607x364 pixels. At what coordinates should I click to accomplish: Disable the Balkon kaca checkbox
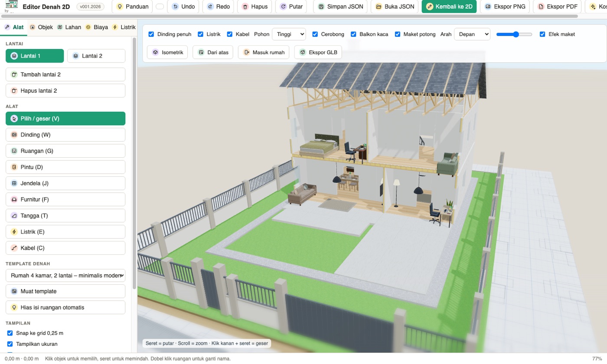pos(353,34)
